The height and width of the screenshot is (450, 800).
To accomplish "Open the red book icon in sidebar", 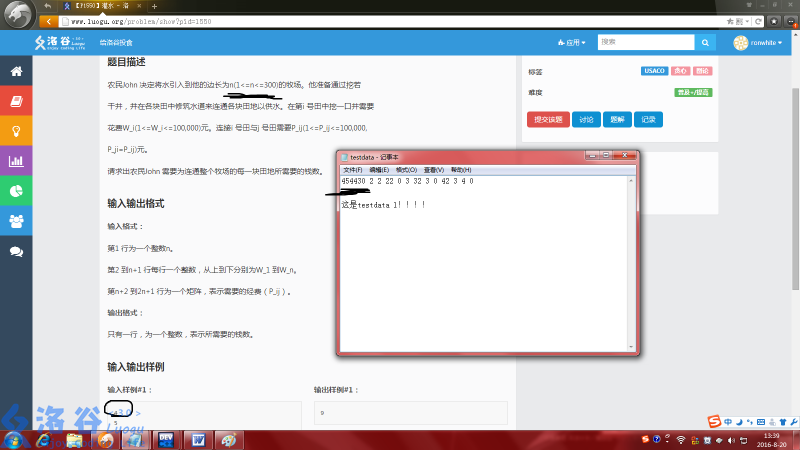I will (16, 101).
